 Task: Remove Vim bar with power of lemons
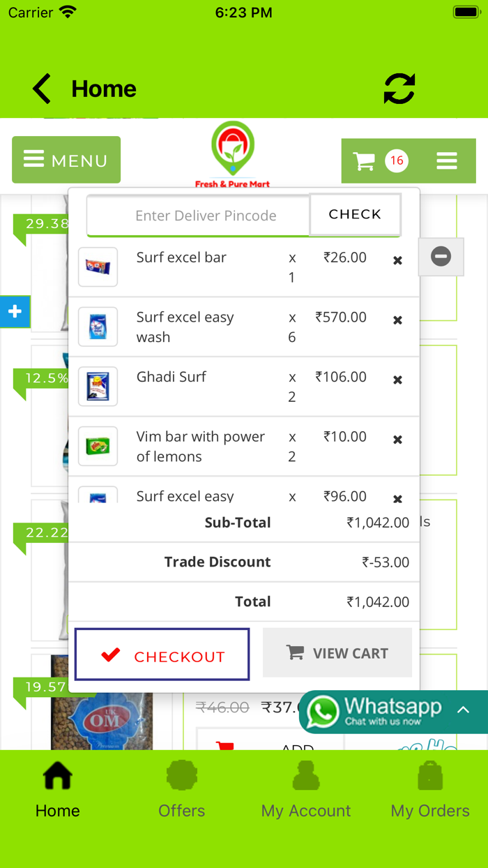point(397,440)
